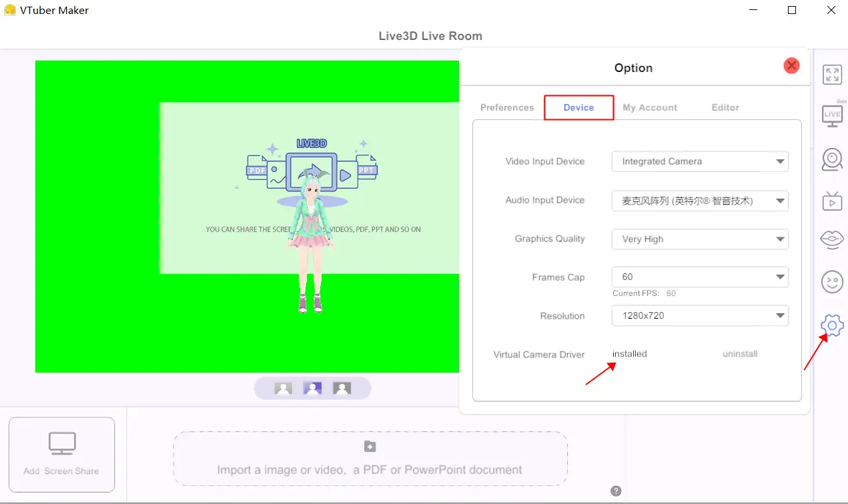
Task: Switch to the Preferences tab
Action: point(507,107)
